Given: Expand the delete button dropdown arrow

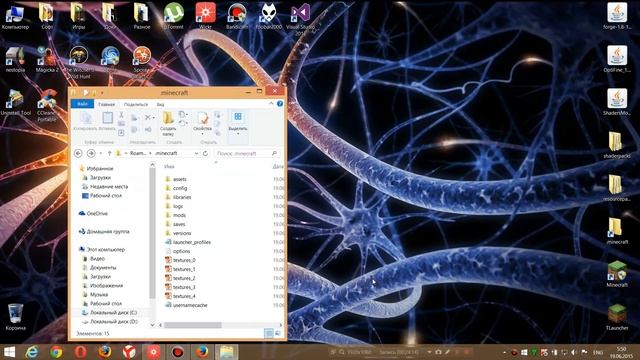Looking at the screenshot, I should click(153, 118).
